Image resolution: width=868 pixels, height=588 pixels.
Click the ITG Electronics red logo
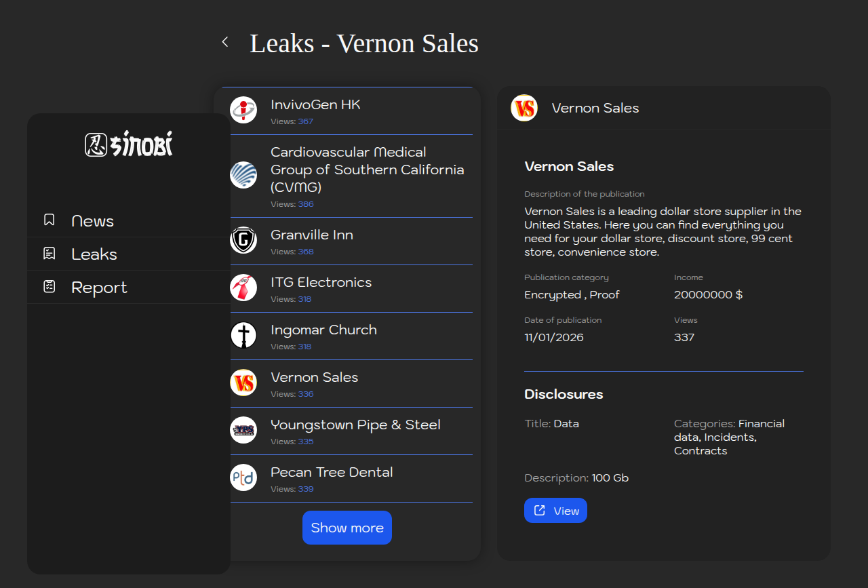coord(243,288)
